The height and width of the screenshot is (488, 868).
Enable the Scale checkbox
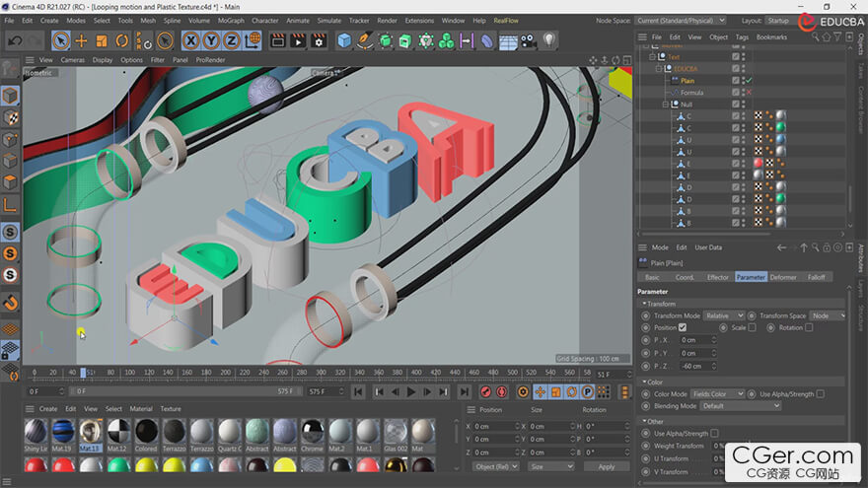point(752,327)
